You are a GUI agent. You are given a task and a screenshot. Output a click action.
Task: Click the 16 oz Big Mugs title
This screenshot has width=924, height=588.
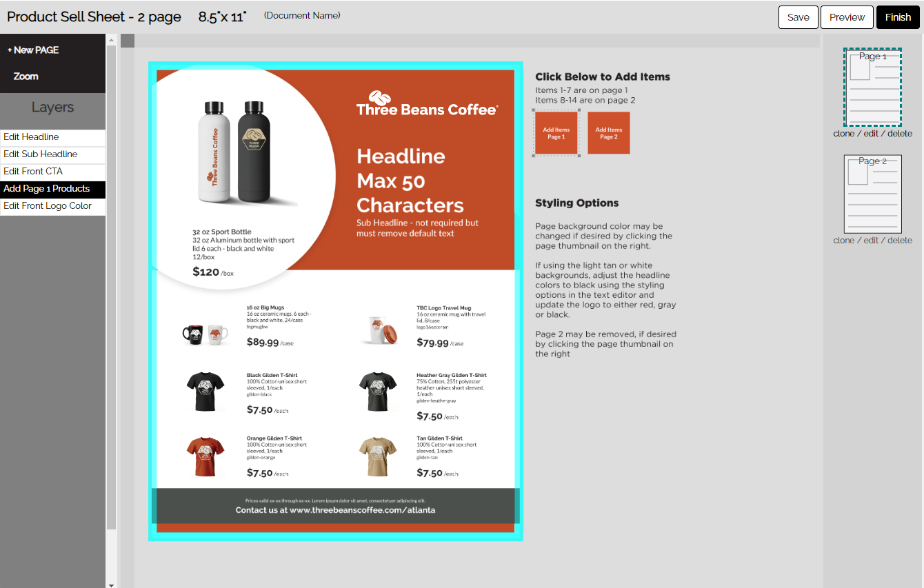click(265, 307)
